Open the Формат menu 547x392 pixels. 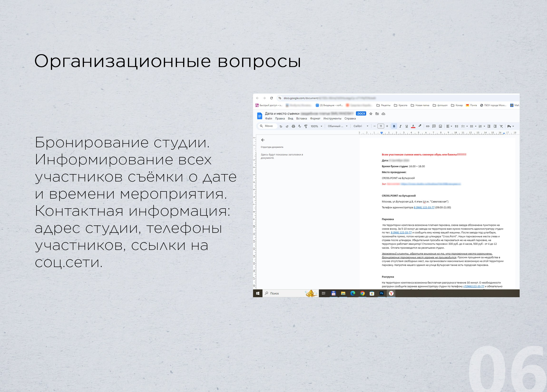coord(315,119)
